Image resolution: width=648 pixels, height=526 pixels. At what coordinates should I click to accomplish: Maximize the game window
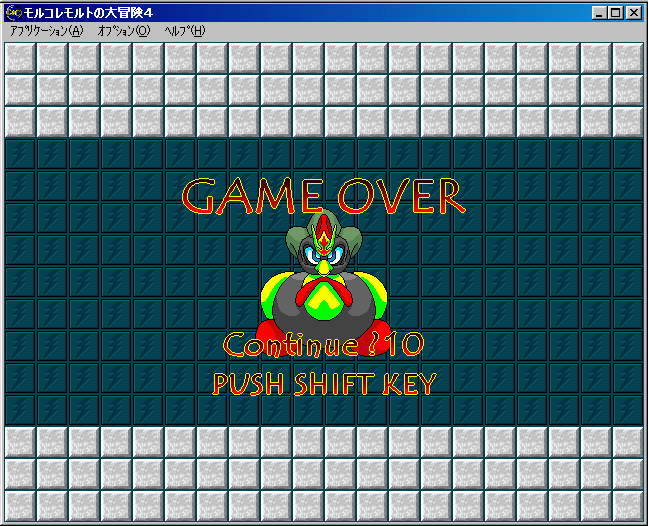coord(615,13)
